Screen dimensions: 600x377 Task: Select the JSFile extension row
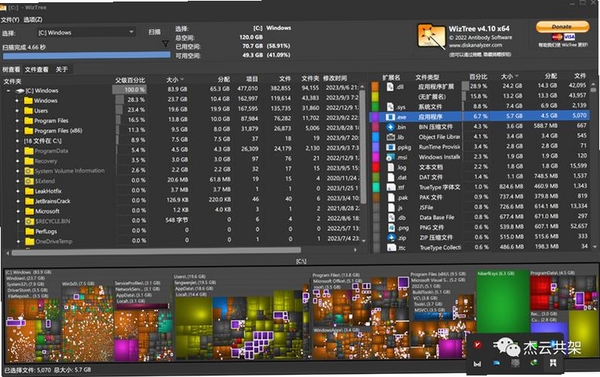482,207
